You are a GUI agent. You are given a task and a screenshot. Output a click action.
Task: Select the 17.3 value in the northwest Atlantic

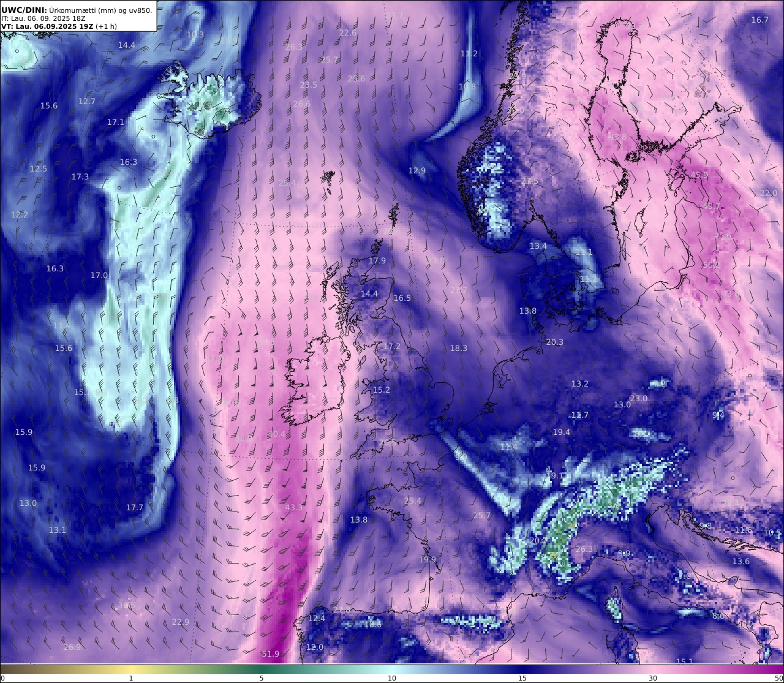tap(80, 176)
